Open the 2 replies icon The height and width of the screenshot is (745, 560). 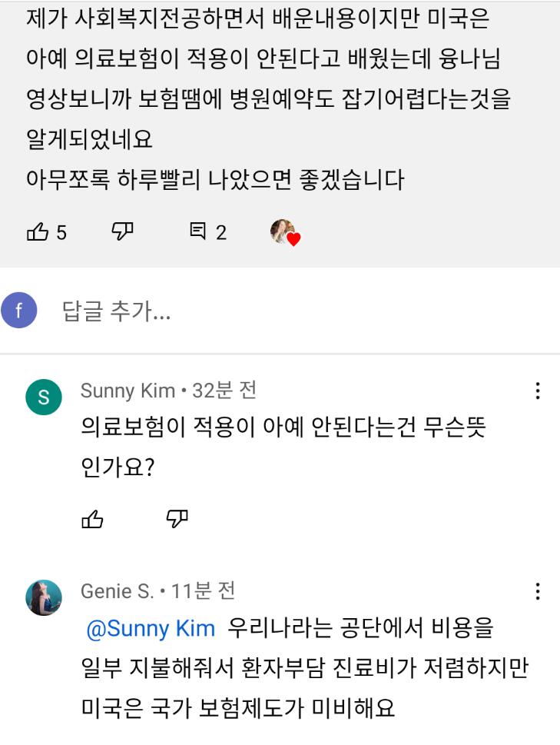[x=197, y=232]
